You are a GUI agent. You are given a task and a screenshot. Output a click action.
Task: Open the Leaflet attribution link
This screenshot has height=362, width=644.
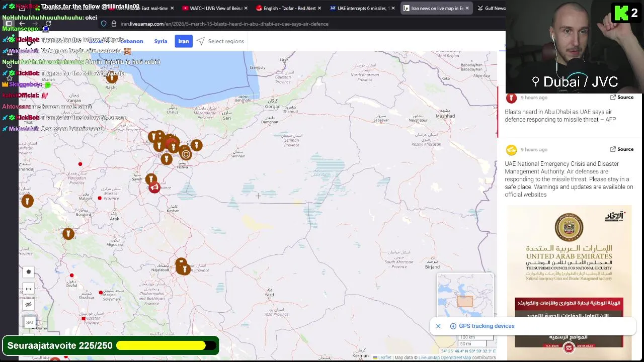point(384,357)
